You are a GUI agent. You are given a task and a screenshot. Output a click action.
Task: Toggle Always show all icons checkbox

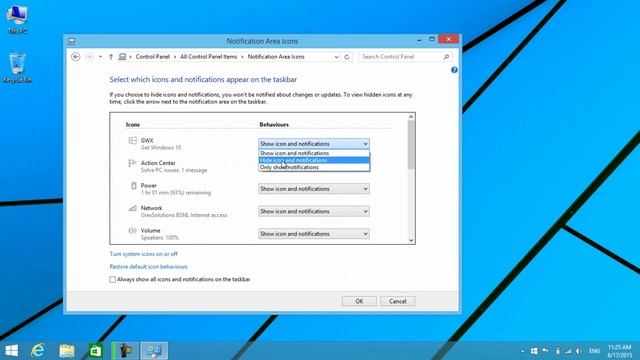point(112,280)
